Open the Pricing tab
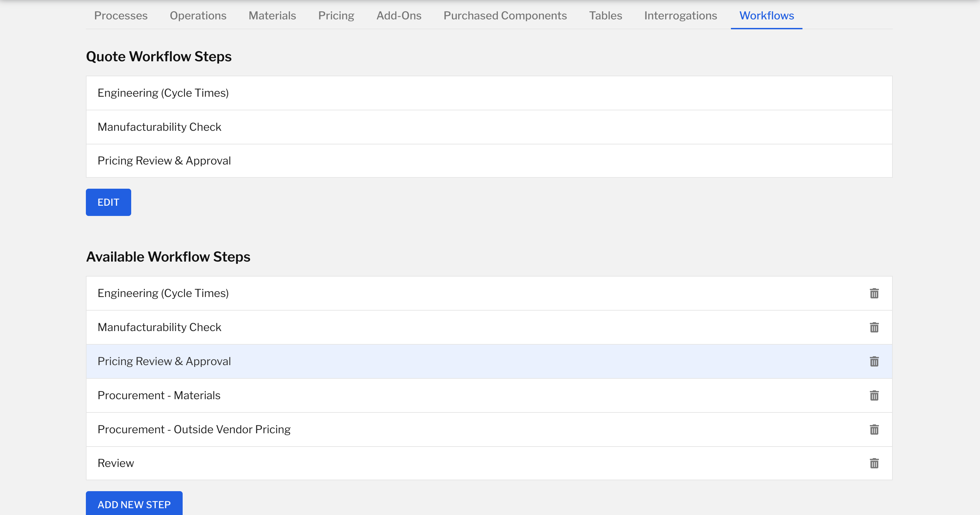This screenshot has height=515, width=980. (x=336, y=16)
